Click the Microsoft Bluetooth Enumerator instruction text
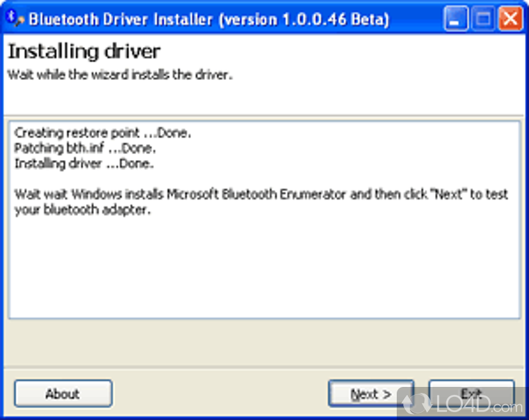This screenshot has width=529, height=420. click(x=261, y=202)
